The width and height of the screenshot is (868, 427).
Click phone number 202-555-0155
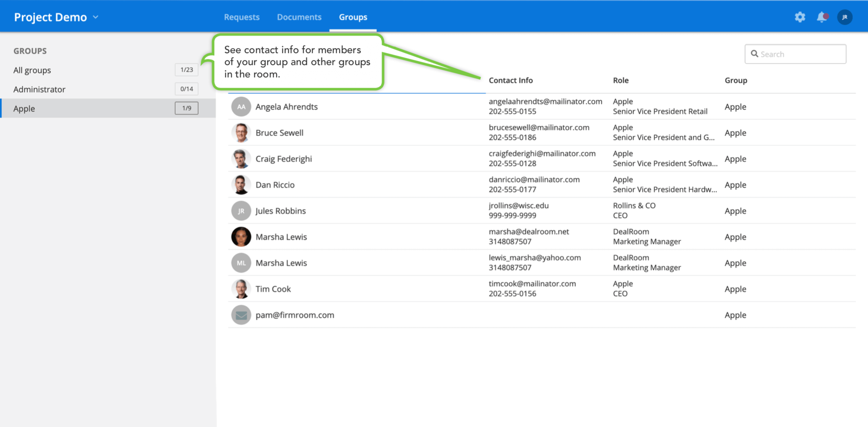[512, 112]
